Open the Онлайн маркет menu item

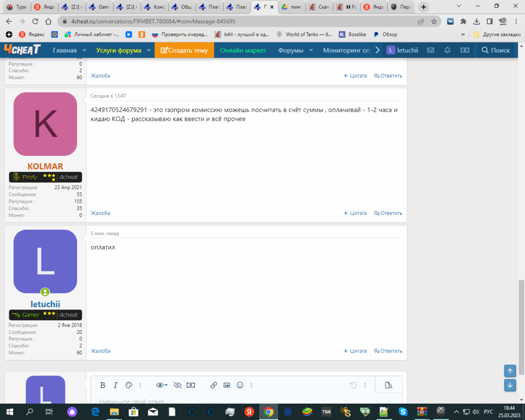[243, 50]
